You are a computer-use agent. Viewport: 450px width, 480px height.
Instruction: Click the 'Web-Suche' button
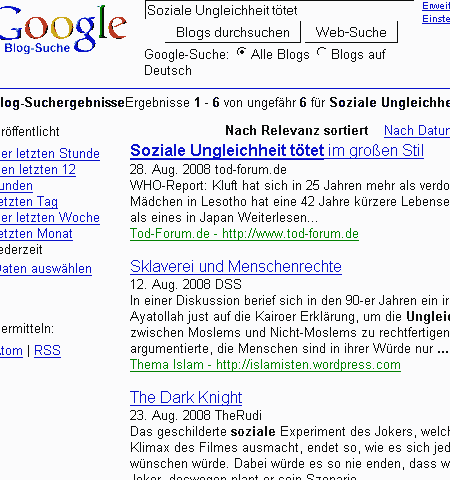pyautogui.click(x=351, y=32)
